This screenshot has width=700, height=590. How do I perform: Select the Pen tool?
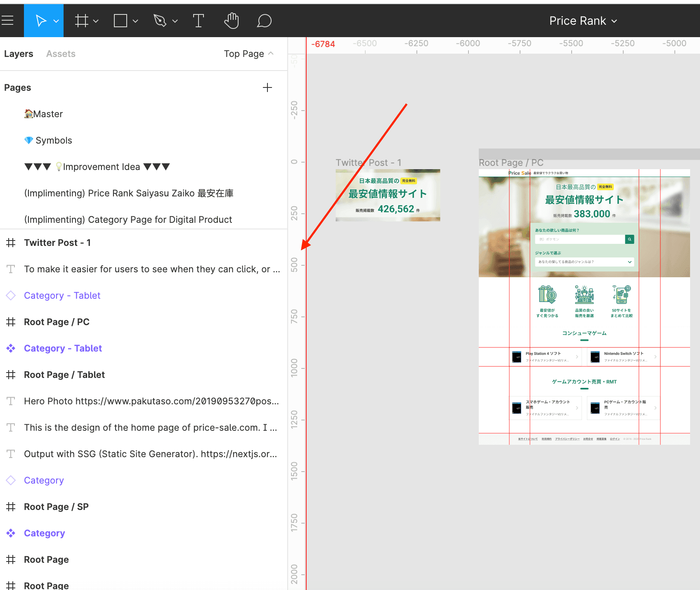160,21
